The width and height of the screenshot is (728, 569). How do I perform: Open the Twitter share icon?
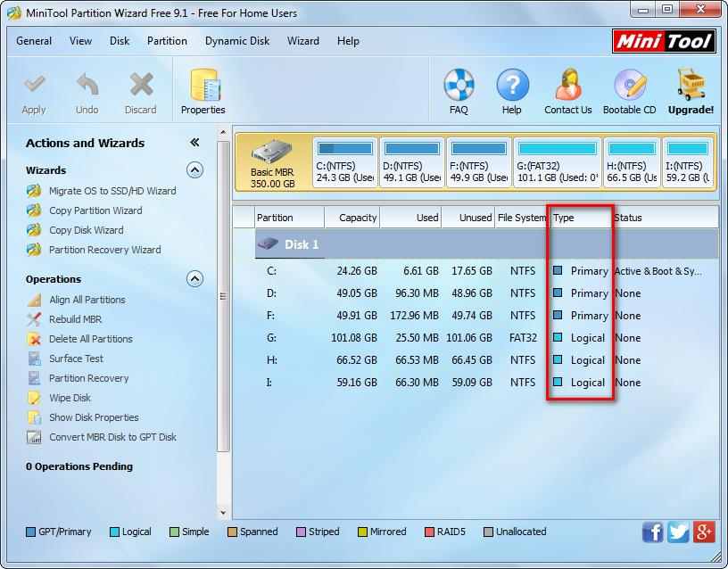coord(678,532)
